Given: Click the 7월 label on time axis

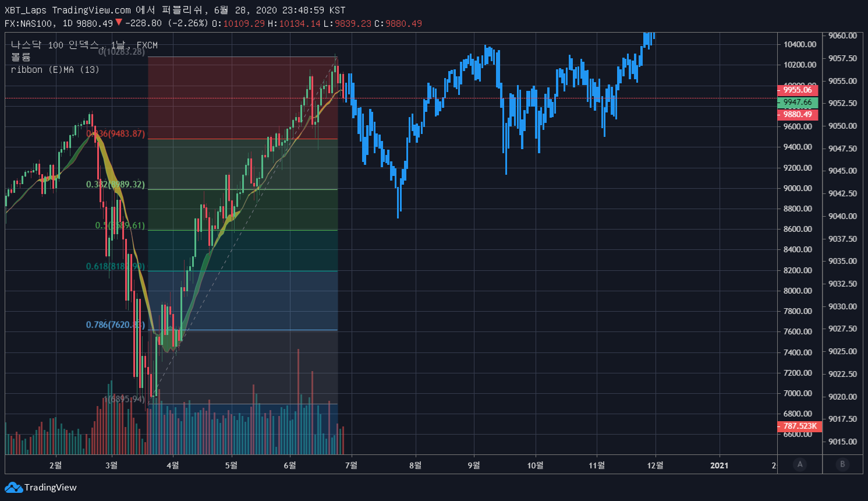Looking at the screenshot, I should pos(351,465).
